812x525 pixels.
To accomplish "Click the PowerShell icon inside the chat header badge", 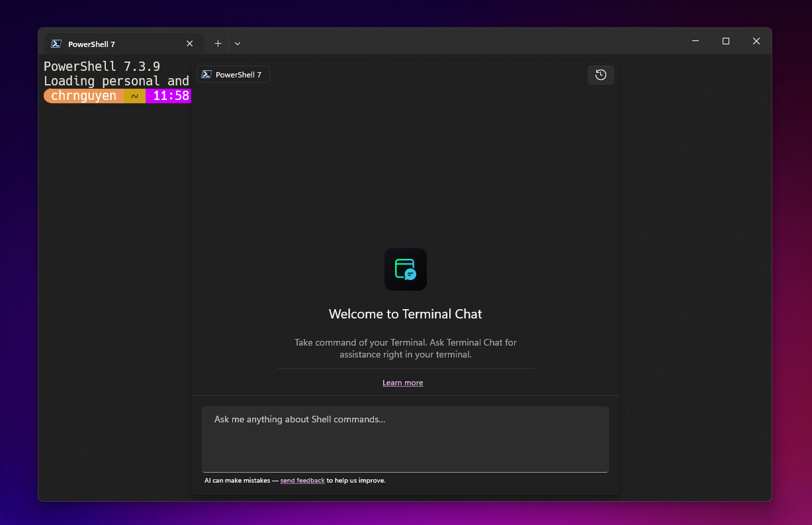I will click(207, 74).
